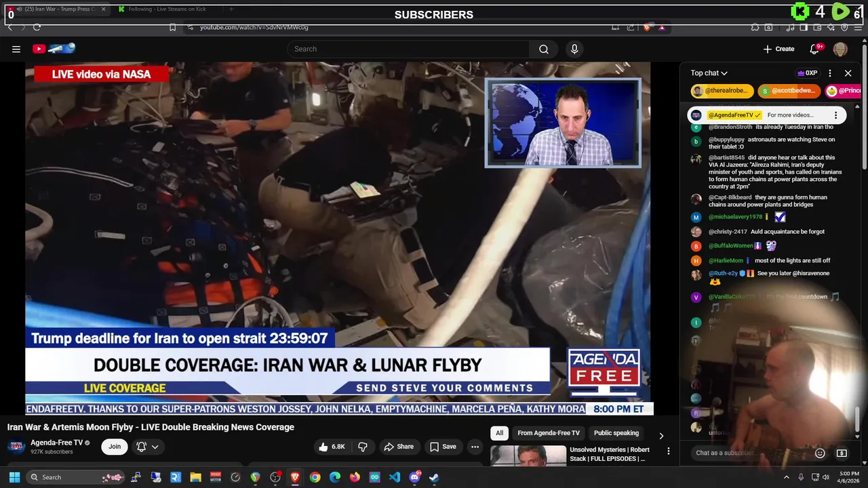The image size is (868, 488).
Task: Open File Explorer from the taskbar
Action: point(195,477)
